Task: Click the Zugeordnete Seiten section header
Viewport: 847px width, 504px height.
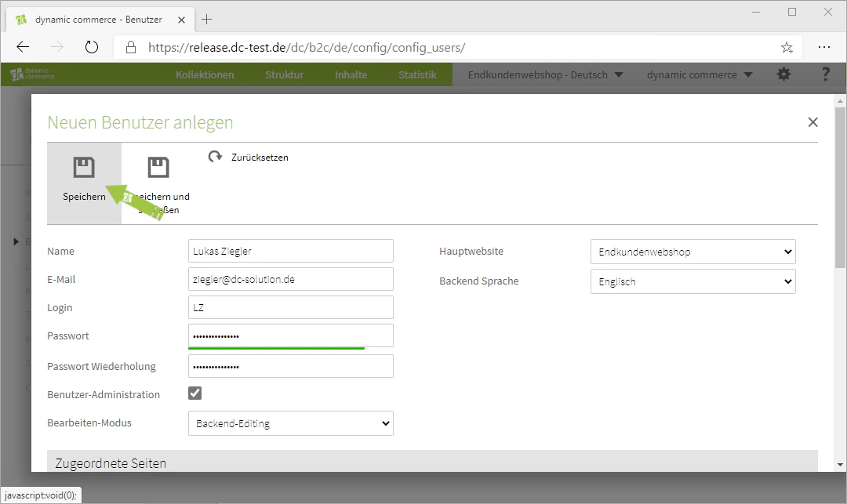Action: (x=432, y=462)
